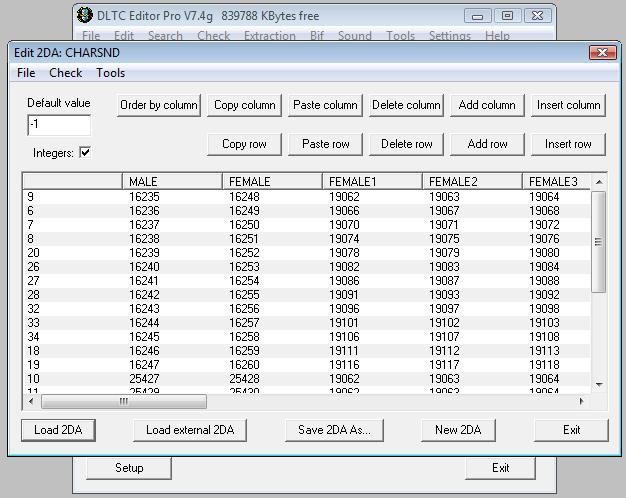Click in the Default value field
Image resolution: width=626 pixels, height=498 pixels.
59,125
